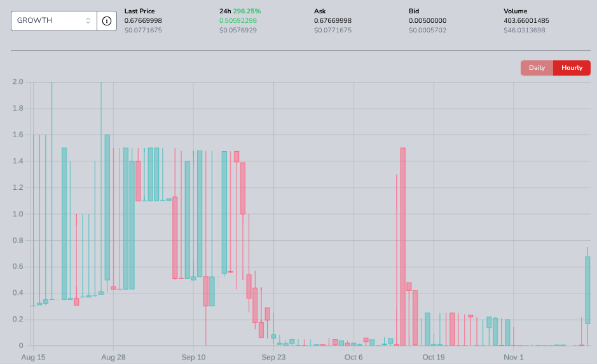
Task: Click the Nov 1 date label
Action: point(513,357)
